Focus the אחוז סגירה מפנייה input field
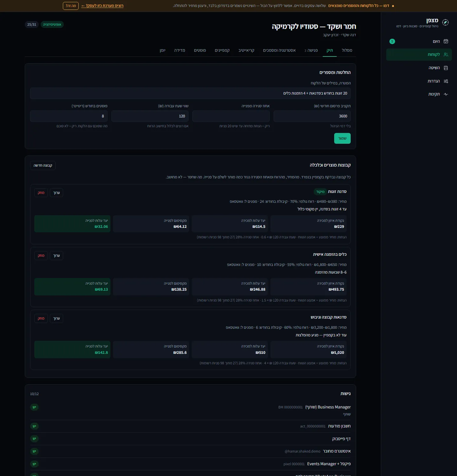This screenshot has height=476, width=457. 231,116
